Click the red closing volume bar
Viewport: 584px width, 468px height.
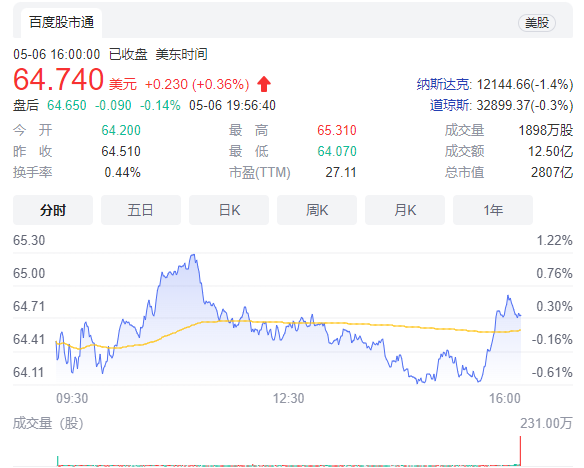tap(520, 451)
